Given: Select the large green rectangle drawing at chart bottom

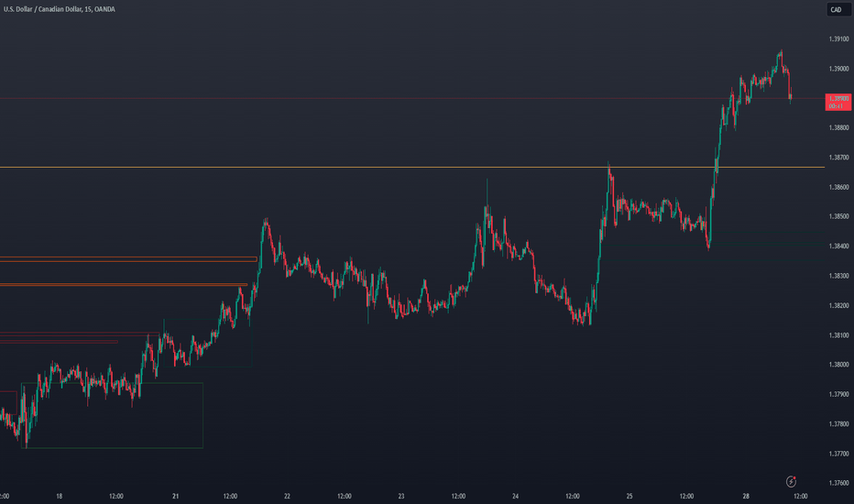Looking at the screenshot, I should pos(112,416).
